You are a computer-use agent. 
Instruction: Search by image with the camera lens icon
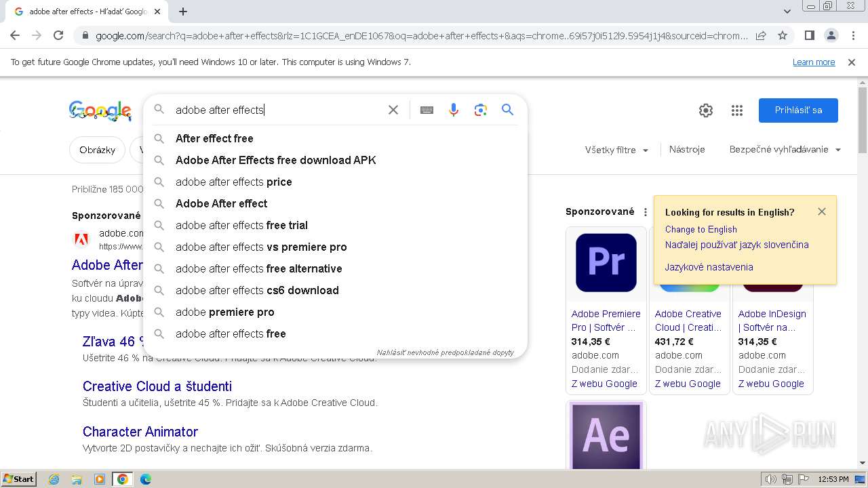(x=481, y=110)
